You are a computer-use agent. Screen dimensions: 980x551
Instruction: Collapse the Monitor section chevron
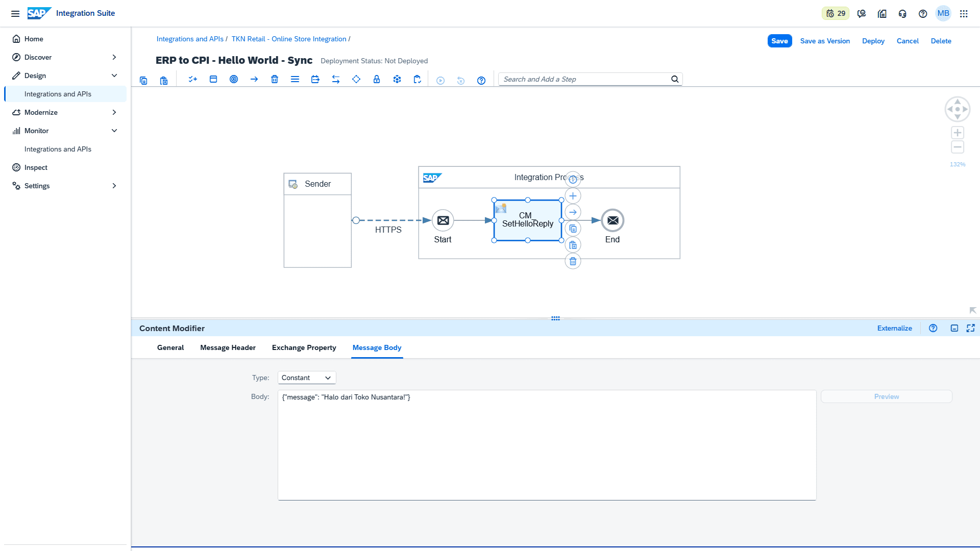click(114, 131)
